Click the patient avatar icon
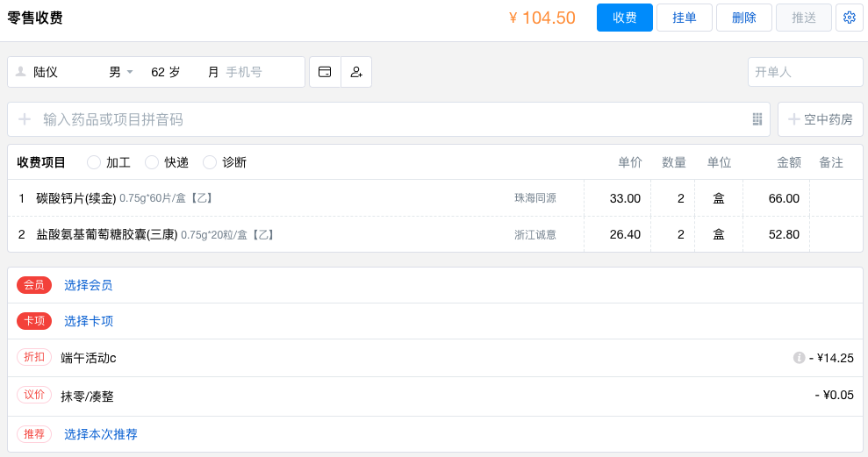868x457 pixels. click(x=20, y=72)
